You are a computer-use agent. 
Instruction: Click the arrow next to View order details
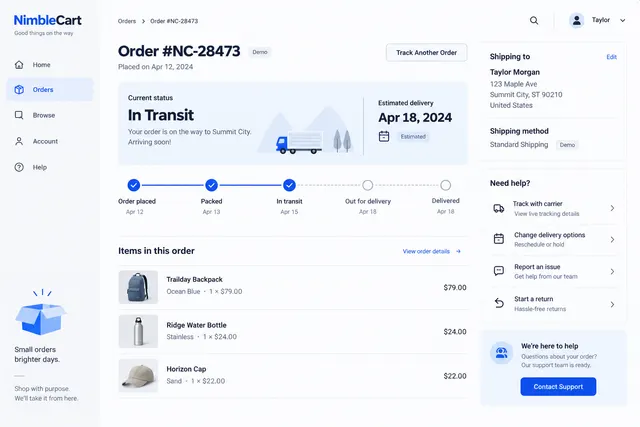pos(458,251)
